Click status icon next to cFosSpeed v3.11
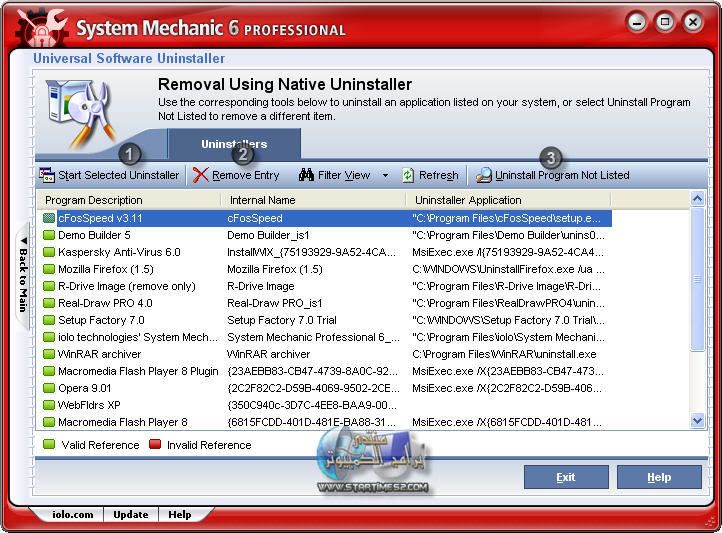722x533 pixels. coord(49,218)
